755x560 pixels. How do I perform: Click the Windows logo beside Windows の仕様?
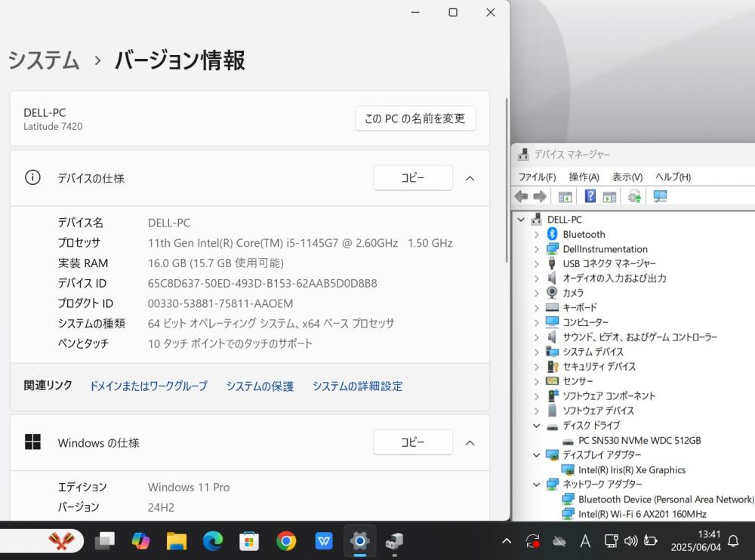(x=32, y=442)
